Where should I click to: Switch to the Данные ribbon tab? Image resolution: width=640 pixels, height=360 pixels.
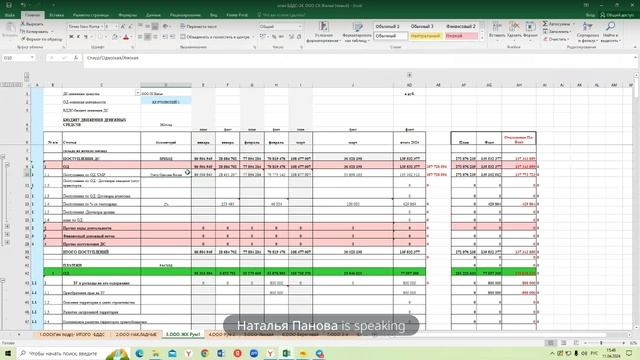[x=153, y=15]
